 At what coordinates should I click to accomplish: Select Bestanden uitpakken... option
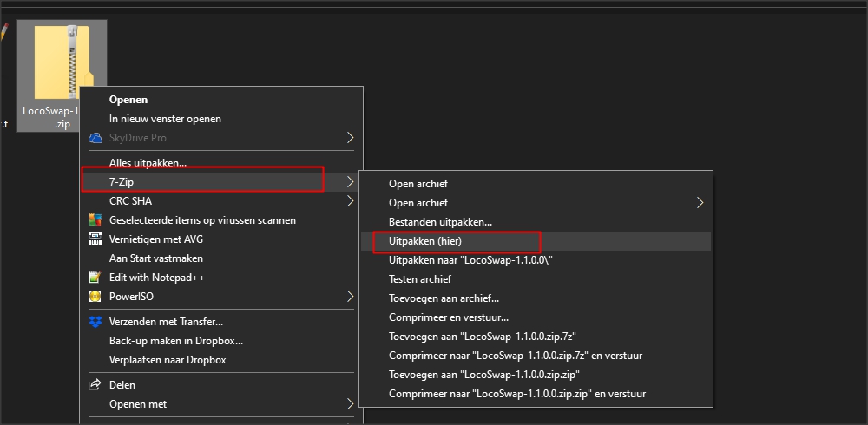[440, 222]
